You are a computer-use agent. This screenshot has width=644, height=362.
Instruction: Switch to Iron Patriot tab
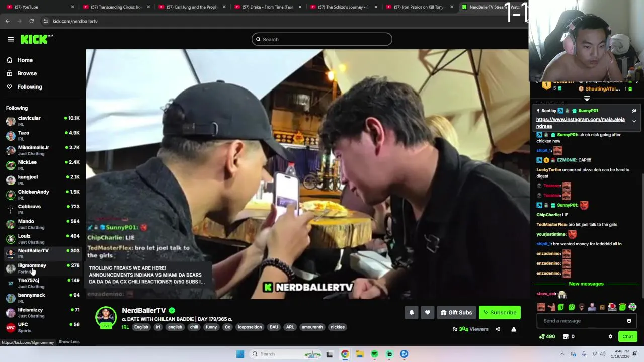pyautogui.click(x=420, y=7)
